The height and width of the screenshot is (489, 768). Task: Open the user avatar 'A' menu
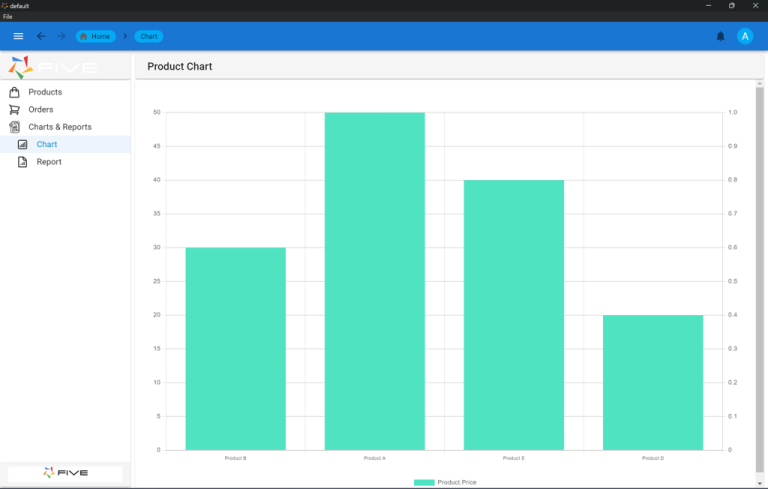pyautogui.click(x=745, y=36)
